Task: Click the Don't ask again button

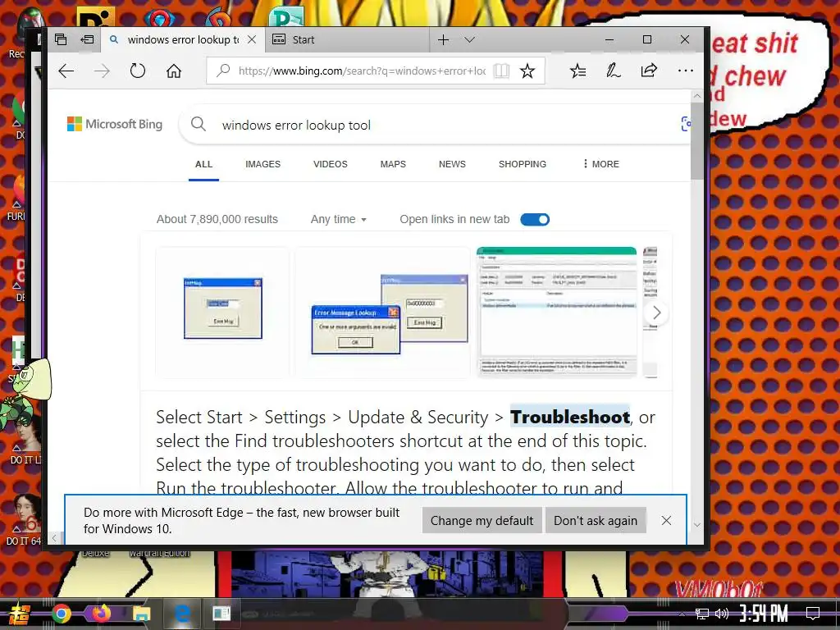Action: [596, 521]
